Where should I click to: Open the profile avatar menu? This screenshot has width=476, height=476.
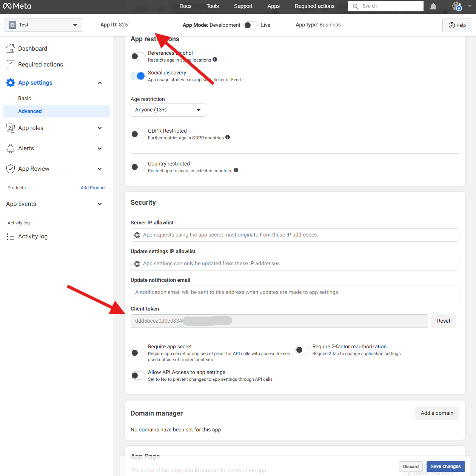coord(457,6)
